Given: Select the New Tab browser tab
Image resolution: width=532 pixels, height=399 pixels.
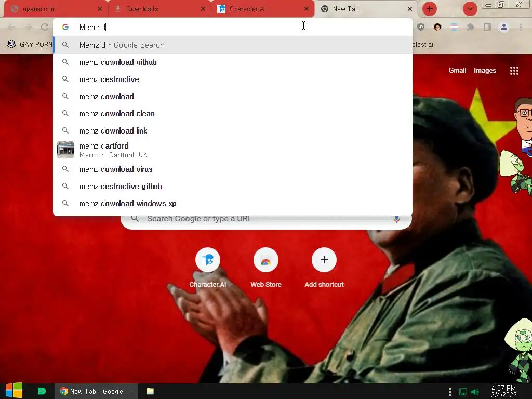Looking at the screenshot, I should pyautogui.click(x=365, y=9).
